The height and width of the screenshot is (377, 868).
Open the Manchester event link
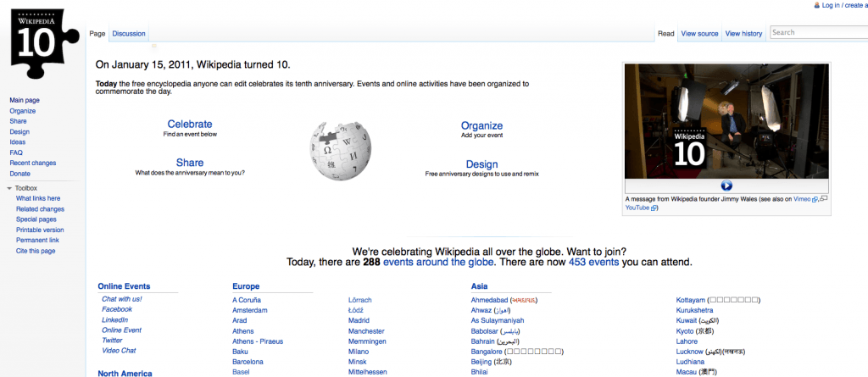pyautogui.click(x=366, y=331)
